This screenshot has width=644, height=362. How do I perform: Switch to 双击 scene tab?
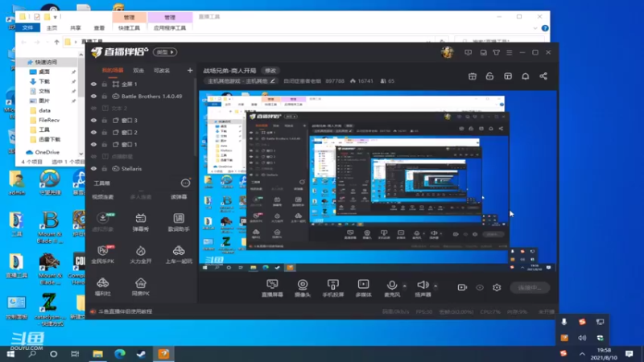pos(138,71)
